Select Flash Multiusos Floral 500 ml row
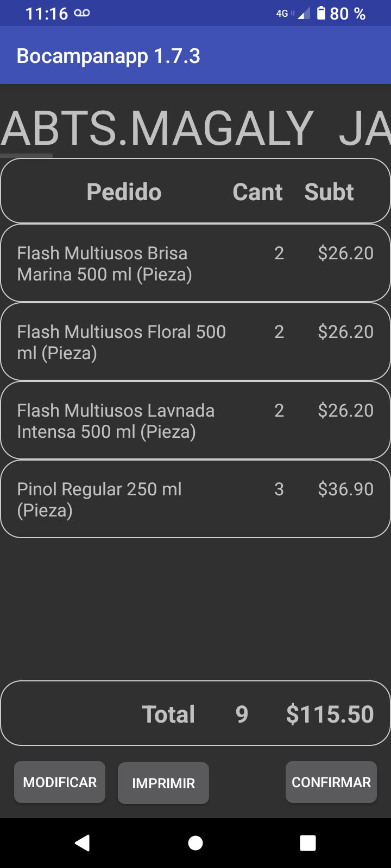391x868 pixels. point(195,342)
